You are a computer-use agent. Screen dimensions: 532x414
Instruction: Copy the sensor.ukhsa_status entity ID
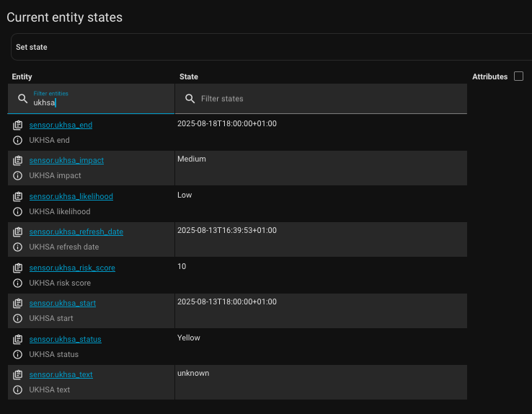(18, 339)
